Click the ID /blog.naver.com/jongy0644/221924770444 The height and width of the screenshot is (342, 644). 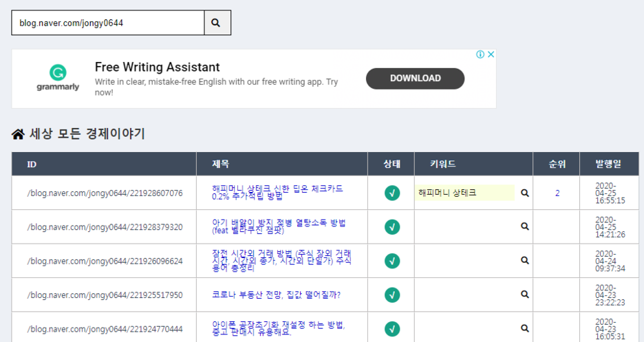(105, 330)
